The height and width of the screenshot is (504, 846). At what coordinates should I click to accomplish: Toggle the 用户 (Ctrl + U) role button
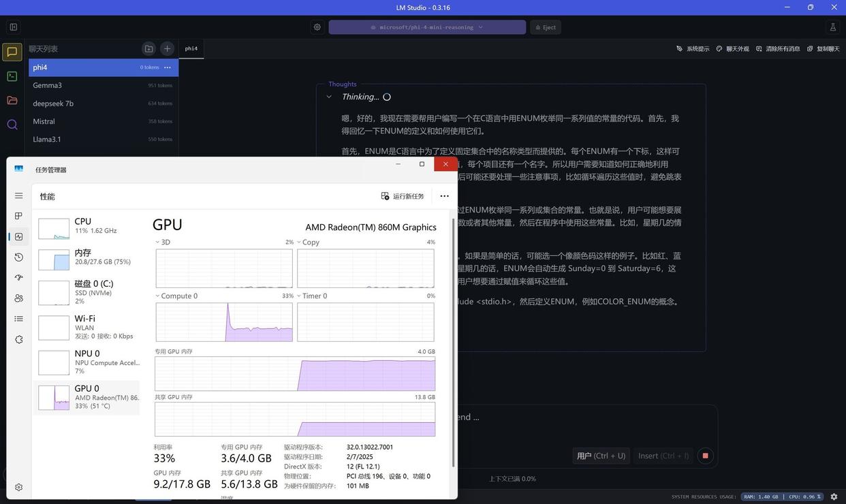(x=601, y=456)
